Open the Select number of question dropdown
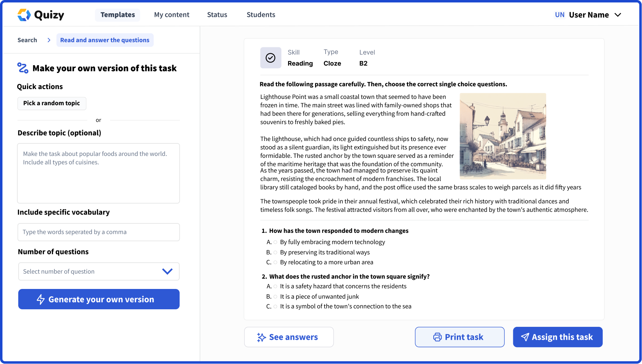This screenshot has width=642, height=364. pyautogui.click(x=99, y=271)
